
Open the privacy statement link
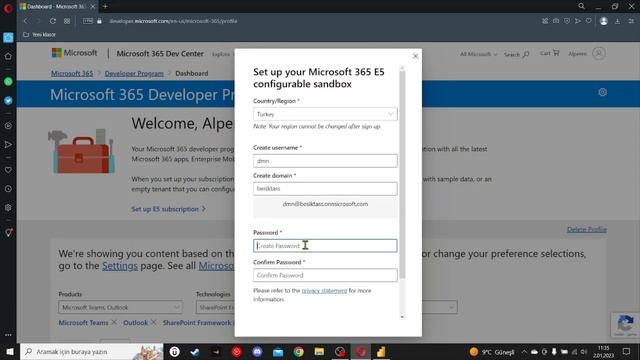[324, 291]
